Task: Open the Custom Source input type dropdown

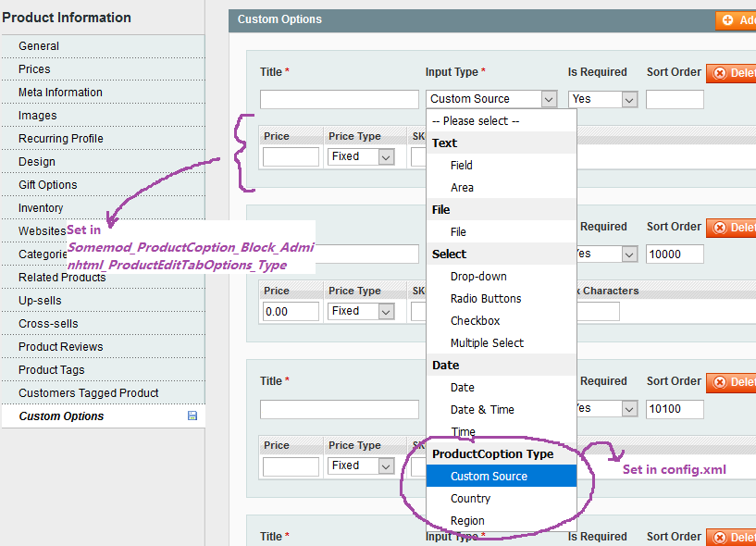Action: pyautogui.click(x=492, y=99)
